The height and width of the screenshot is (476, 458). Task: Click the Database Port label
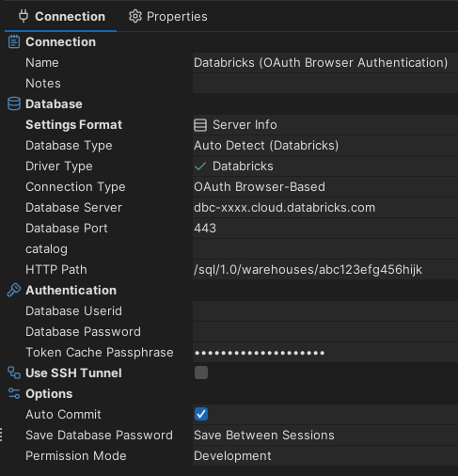pyautogui.click(x=67, y=229)
